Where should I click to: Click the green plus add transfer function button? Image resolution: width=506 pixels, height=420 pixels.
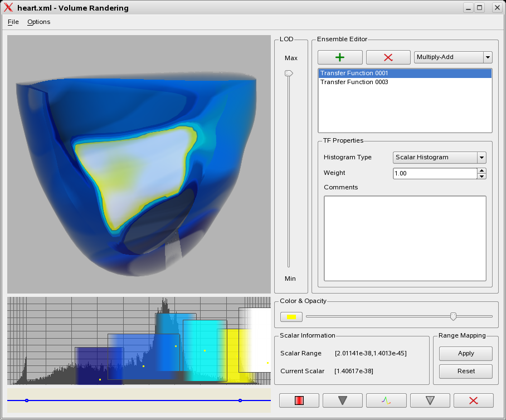coord(340,57)
